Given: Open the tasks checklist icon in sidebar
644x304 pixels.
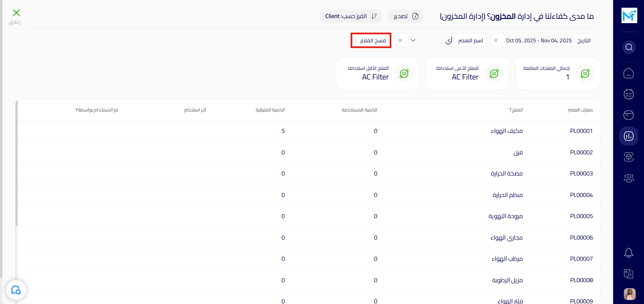Looking at the screenshot, I should [x=629, y=94].
